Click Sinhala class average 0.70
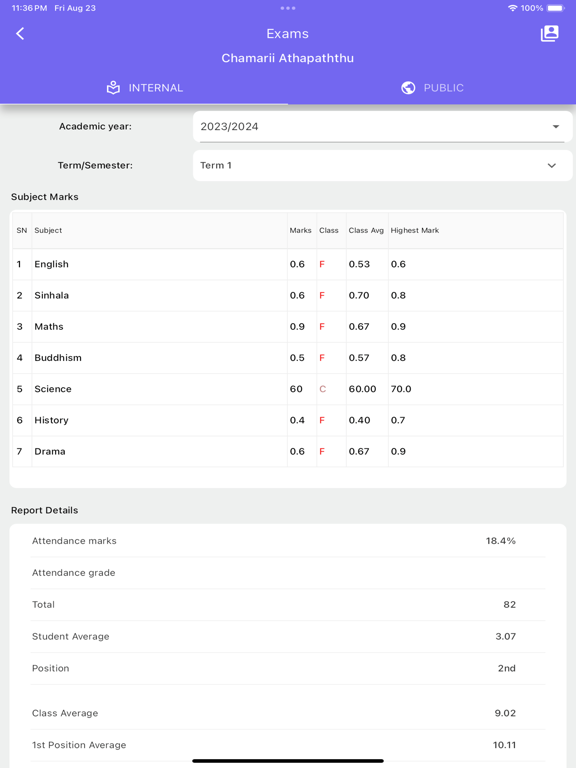 click(359, 295)
